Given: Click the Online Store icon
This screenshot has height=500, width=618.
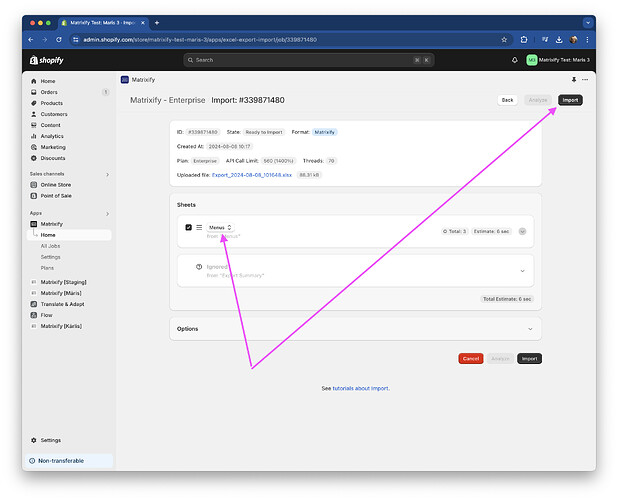Looking at the screenshot, I should (x=34, y=185).
